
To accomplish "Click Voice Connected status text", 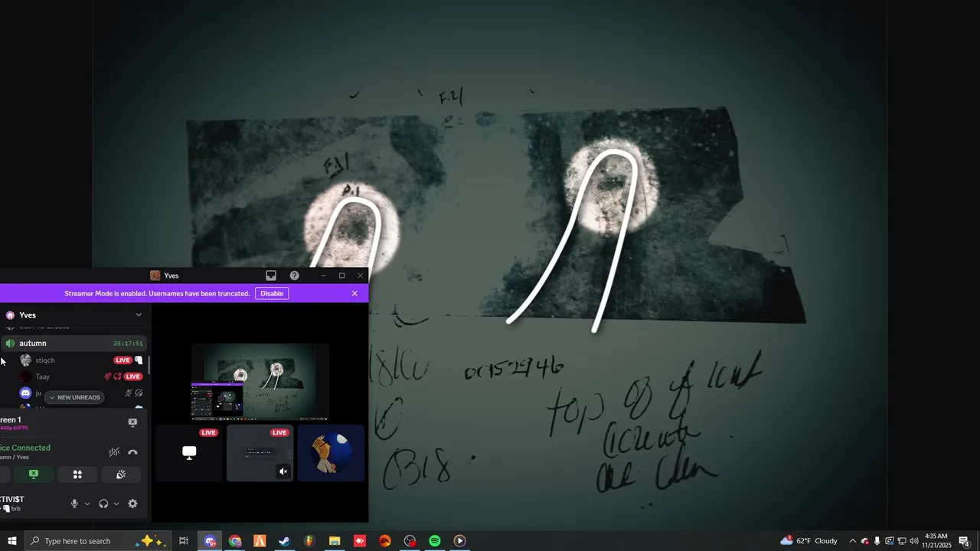I will [25, 448].
